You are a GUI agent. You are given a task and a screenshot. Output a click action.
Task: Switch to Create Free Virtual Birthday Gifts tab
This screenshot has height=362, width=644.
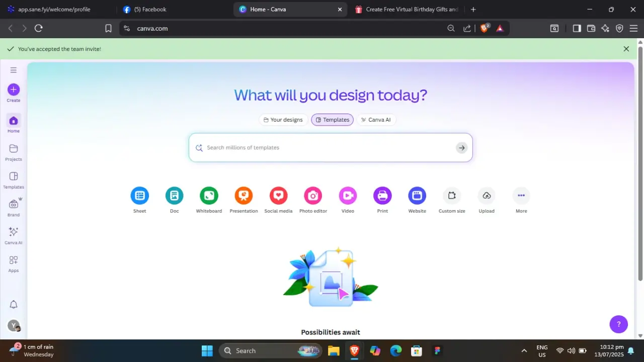pyautogui.click(x=407, y=9)
